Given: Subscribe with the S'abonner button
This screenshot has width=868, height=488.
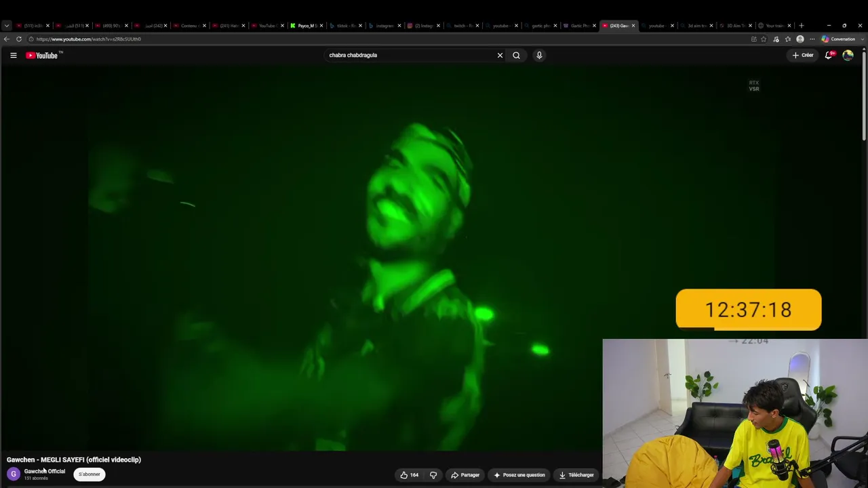Looking at the screenshot, I should pyautogui.click(x=90, y=474).
